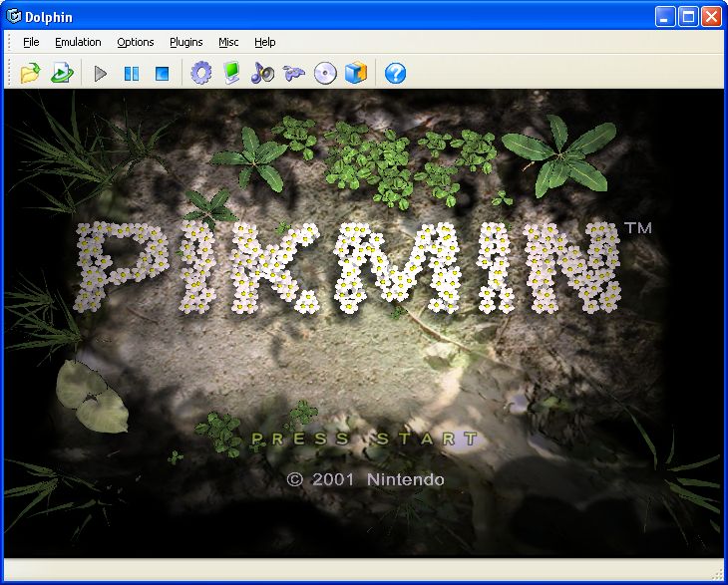Start emulation with the Play button
728x585 pixels.
click(101, 74)
